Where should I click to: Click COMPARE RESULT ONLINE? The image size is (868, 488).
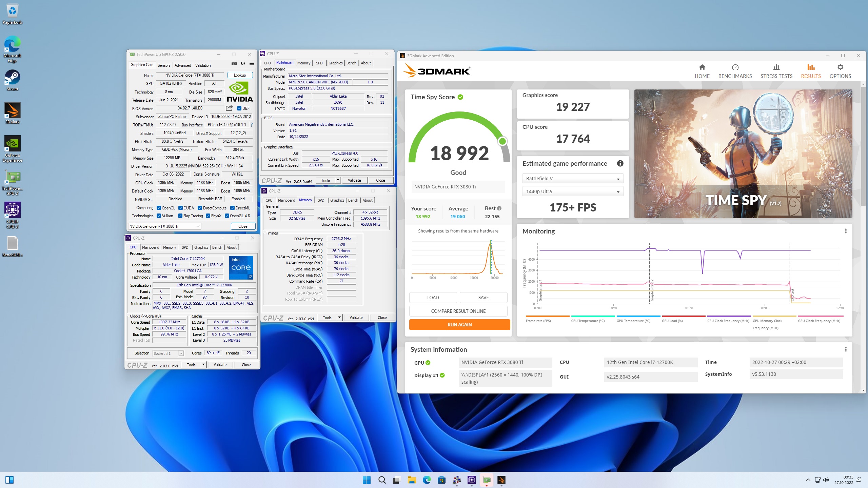[458, 311]
